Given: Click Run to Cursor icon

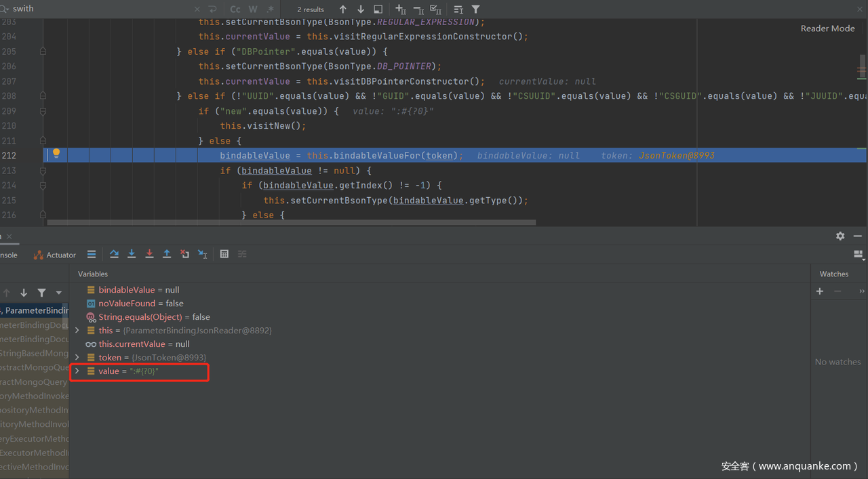Looking at the screenshot, I should 202,254.
